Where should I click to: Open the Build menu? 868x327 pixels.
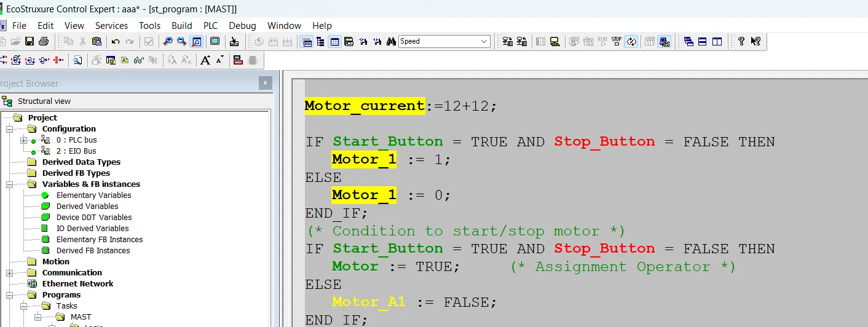pos(181,26)
